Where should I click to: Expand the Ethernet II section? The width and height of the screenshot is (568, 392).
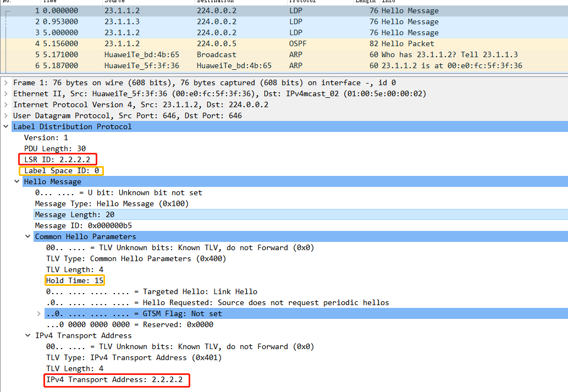coord(6,93)
